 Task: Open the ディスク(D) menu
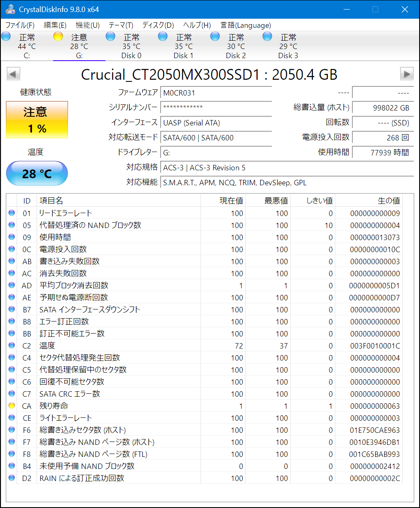coord(158,25)
